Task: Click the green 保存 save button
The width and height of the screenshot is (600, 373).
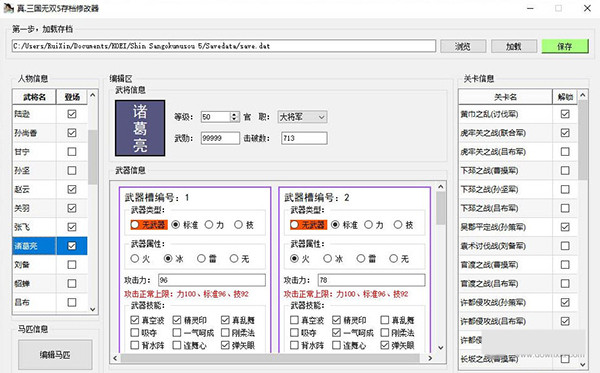Action: (565, 46)
